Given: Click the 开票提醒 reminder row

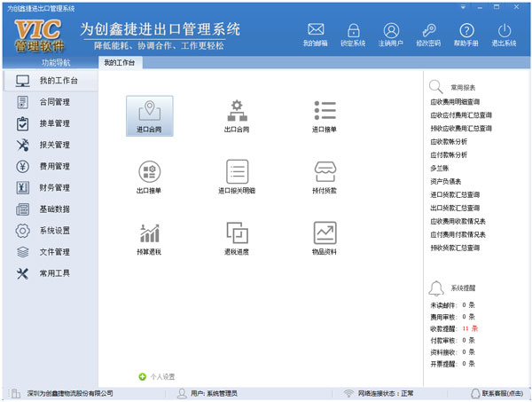Looking at the screenshot, I should point(452,364).
